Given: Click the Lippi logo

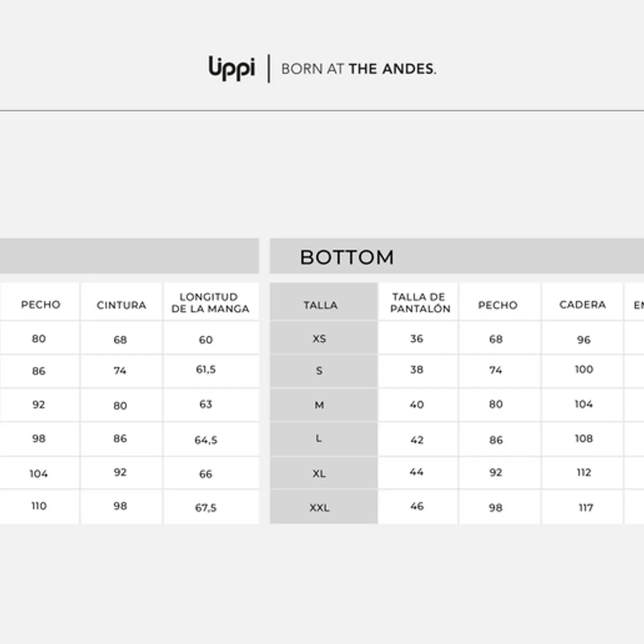Looking at the screenshot, I should [232, 68].
